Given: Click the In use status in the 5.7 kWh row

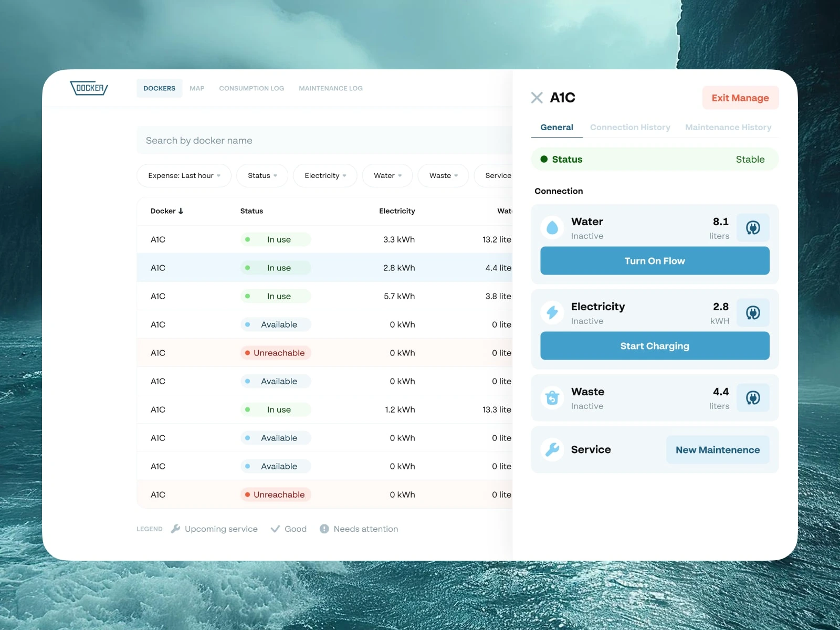Looking at the screenshot, I should [x=276, y=296].
